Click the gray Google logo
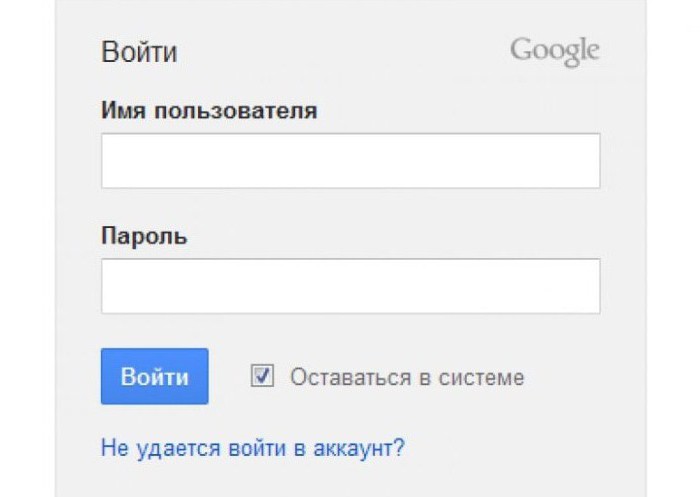The image size is (700, 497). (554, 51)
